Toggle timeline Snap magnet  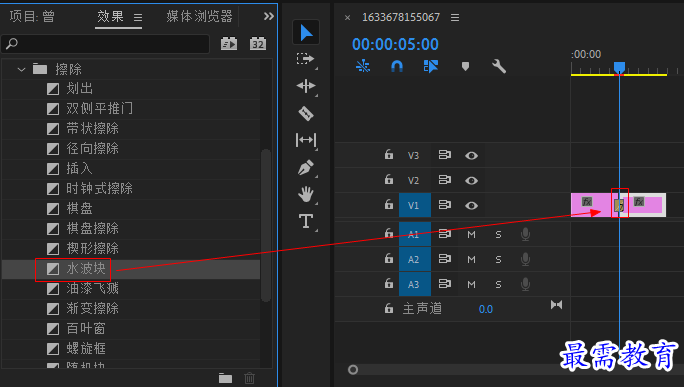(397, 66)
